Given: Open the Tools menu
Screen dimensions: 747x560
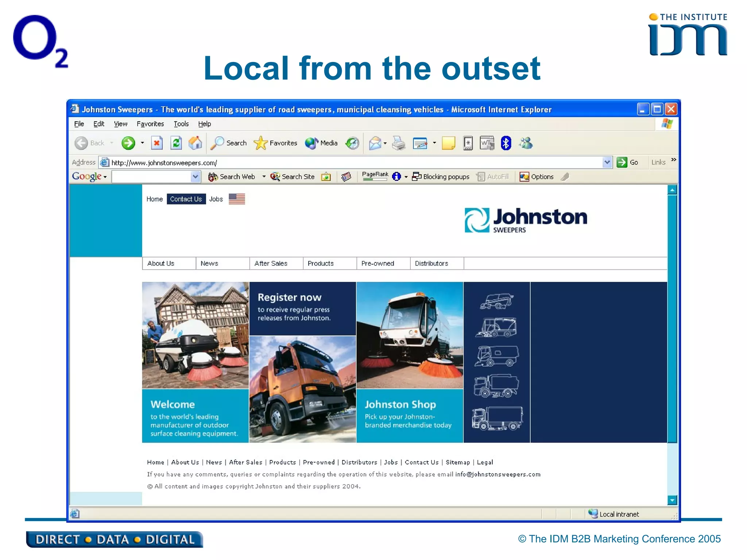Looking at the screenshot, I should [181, 124].
